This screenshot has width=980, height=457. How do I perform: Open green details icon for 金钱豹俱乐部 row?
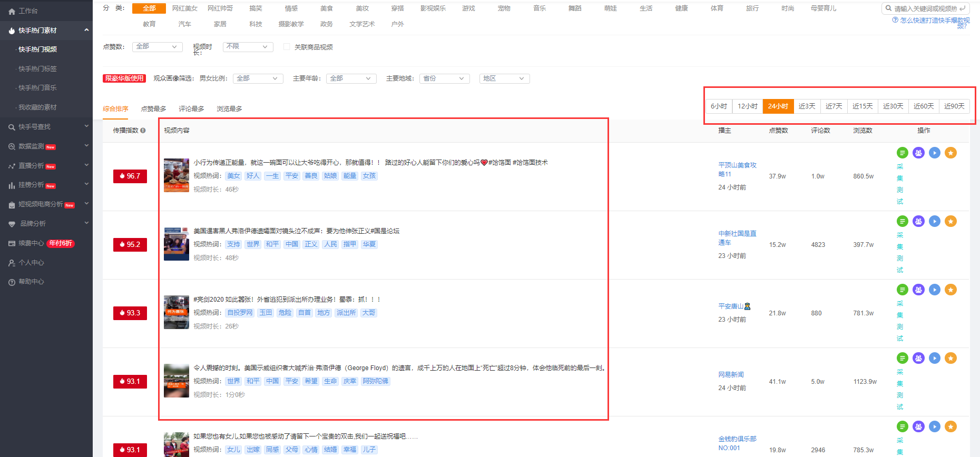pos(903,426)
